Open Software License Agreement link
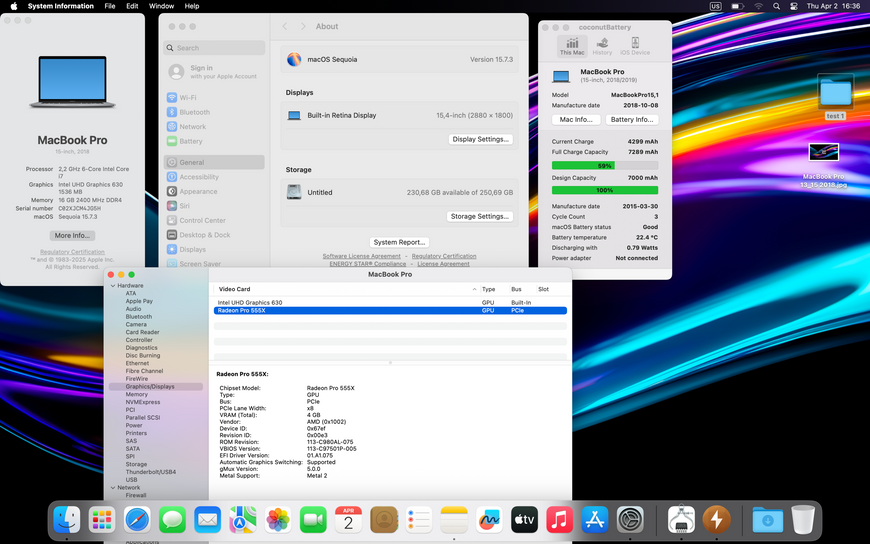 [x=362, y=256]
